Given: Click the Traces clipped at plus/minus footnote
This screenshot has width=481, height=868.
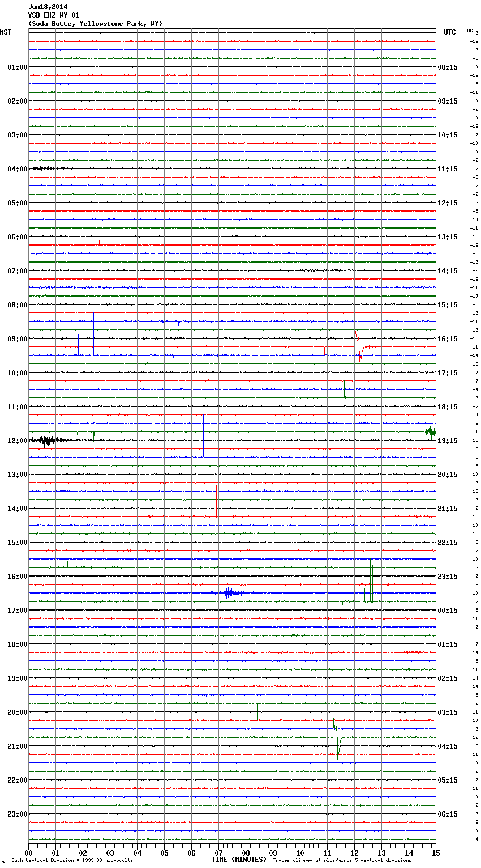Looking at the screenshot, I should point(342,861).
